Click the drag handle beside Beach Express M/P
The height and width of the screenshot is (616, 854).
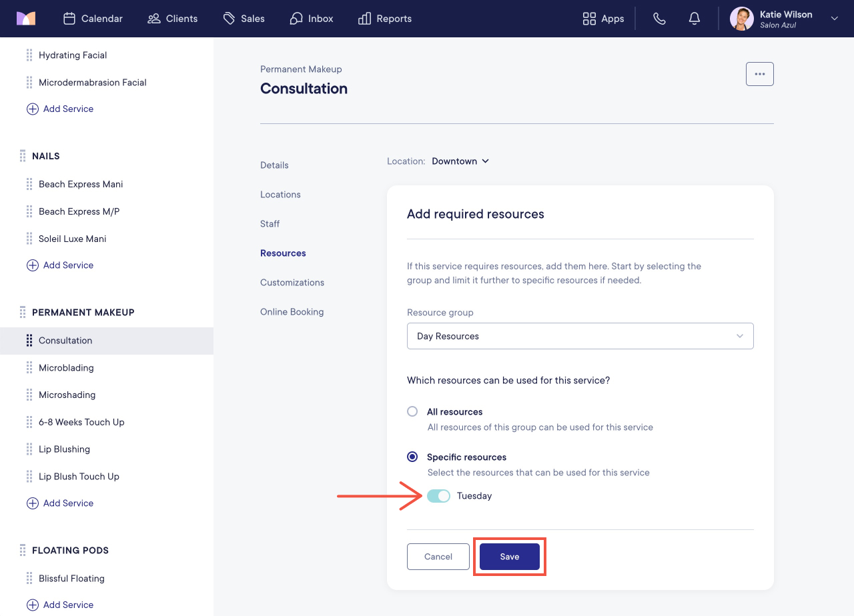click(x=29, y=211)
